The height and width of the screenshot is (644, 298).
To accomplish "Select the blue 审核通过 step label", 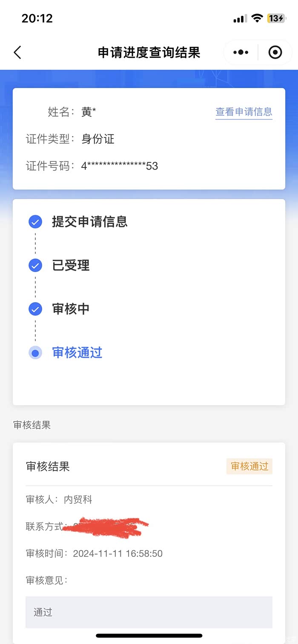I will point(77,353).
